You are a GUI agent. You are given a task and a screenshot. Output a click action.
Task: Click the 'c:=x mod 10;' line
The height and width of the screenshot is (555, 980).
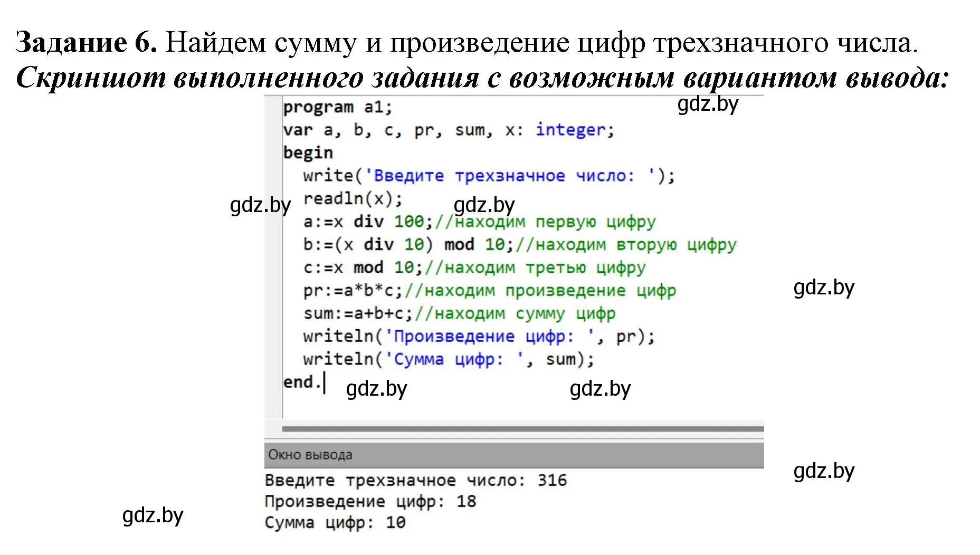click(x=474, y=267)
